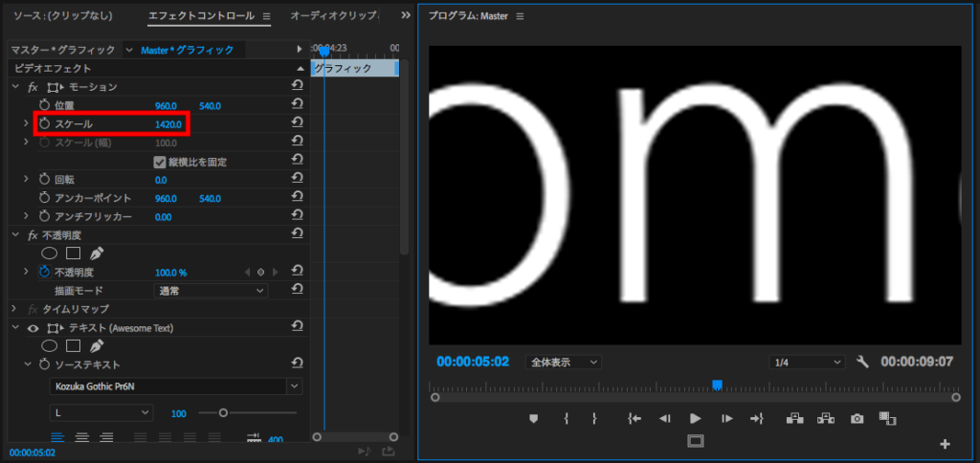The image size is (980, 463).
Task: Click the Lift button
Action: pyautogui.click(x=794, y=419)
